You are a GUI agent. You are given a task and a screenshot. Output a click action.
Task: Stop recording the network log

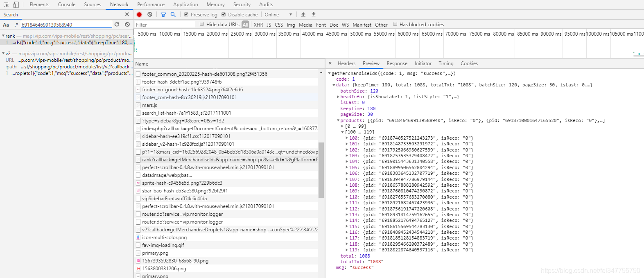click(x=139, y=14)
